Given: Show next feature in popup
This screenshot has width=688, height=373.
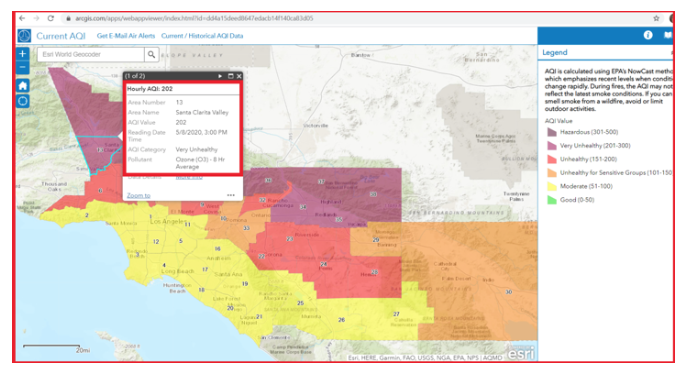Looking at the screenshot, I should click(220, 76).
